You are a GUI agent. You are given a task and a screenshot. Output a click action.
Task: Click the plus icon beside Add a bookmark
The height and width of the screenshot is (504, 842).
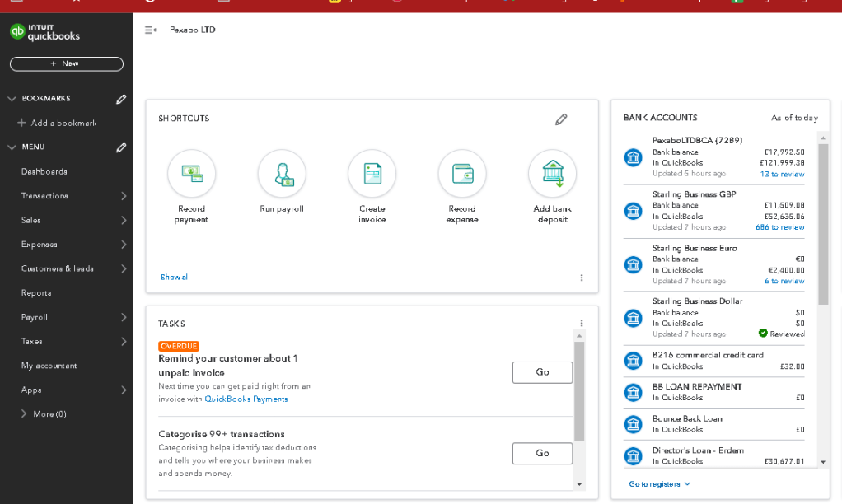click(21, 123)
